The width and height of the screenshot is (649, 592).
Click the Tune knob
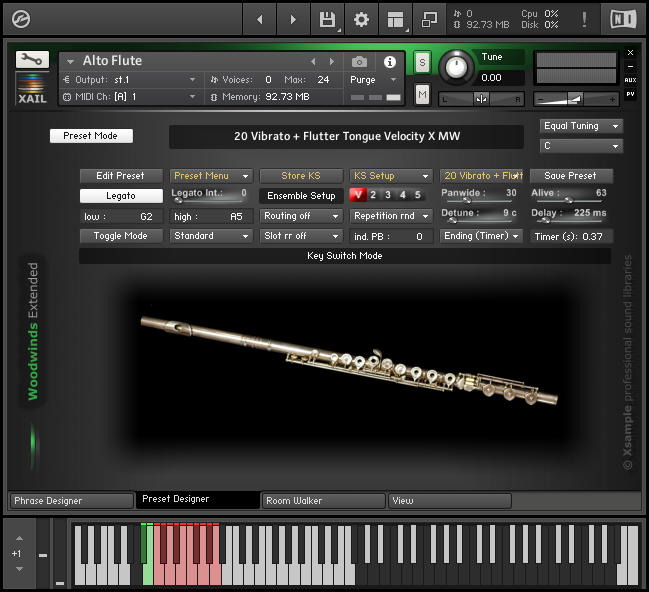(x=456, y=66)
